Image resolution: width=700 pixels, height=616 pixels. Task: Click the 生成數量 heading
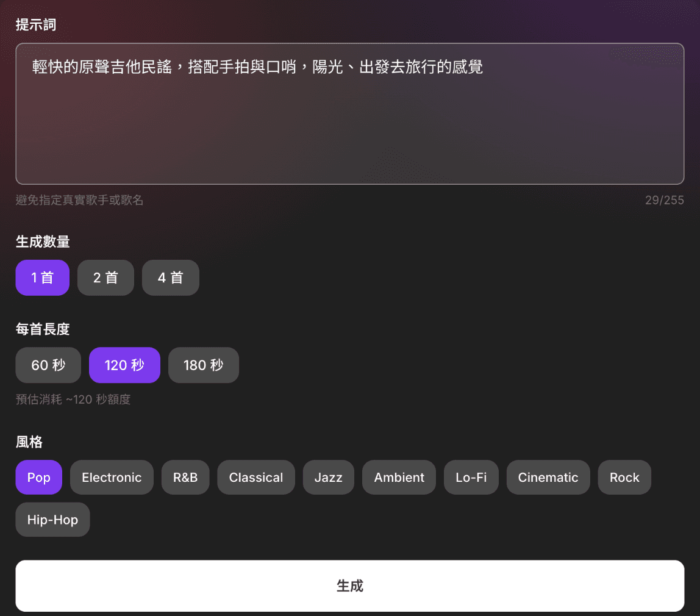[x=43, y=242]
